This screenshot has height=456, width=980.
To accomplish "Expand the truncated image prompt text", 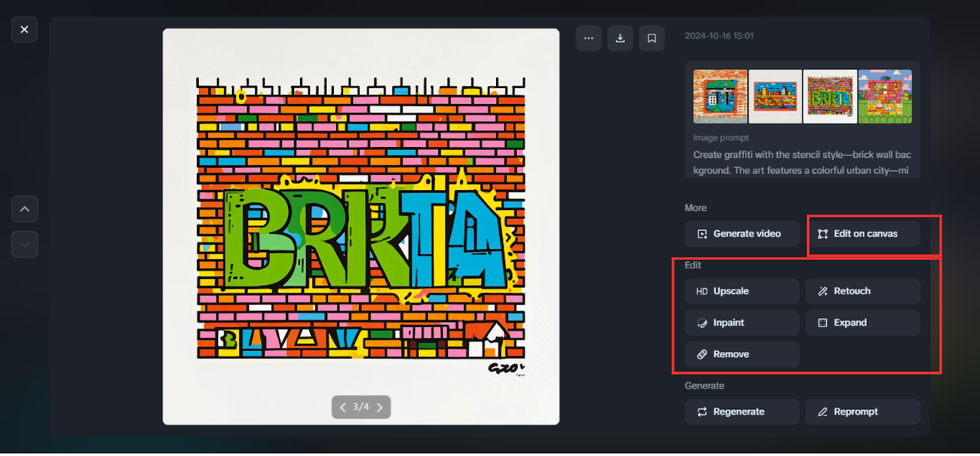I will tap(802, 162).
